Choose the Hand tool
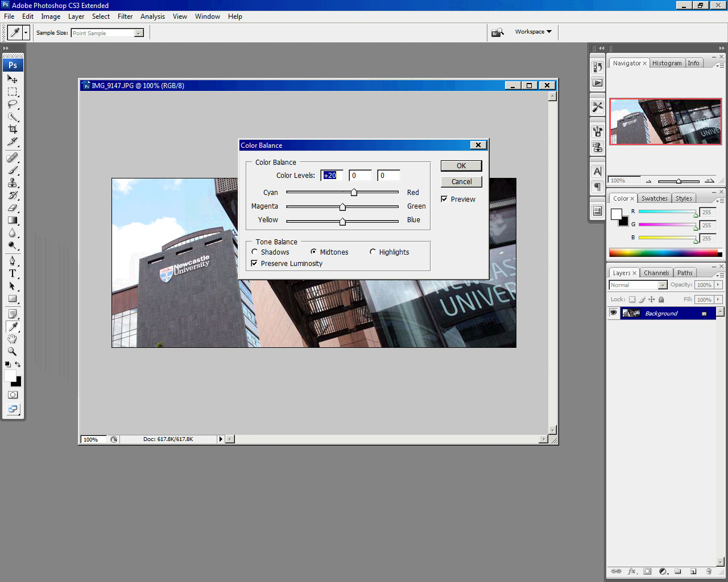 pos(13,339)
